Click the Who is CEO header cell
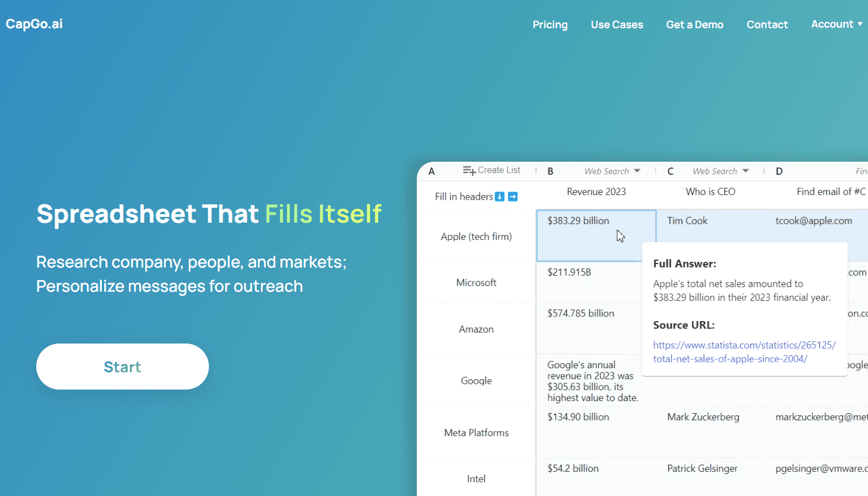Screen dimensions: 868x496 pos(710,192)
